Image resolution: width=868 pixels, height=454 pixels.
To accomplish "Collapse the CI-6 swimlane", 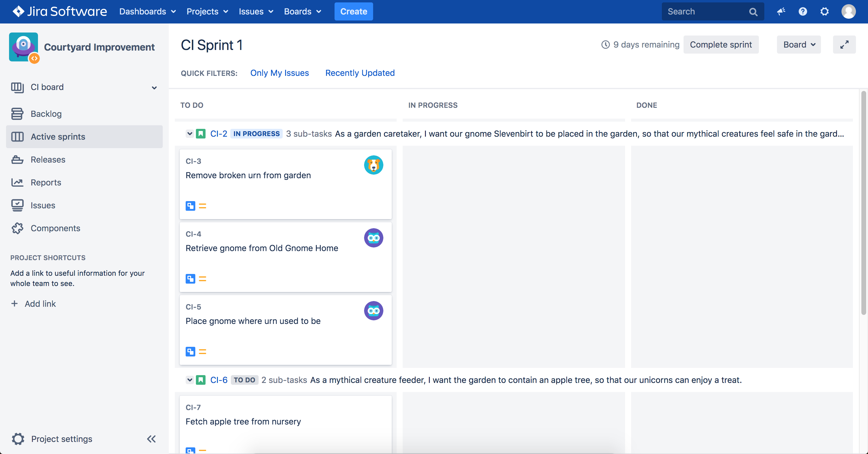I will click(x=190, y=380).
